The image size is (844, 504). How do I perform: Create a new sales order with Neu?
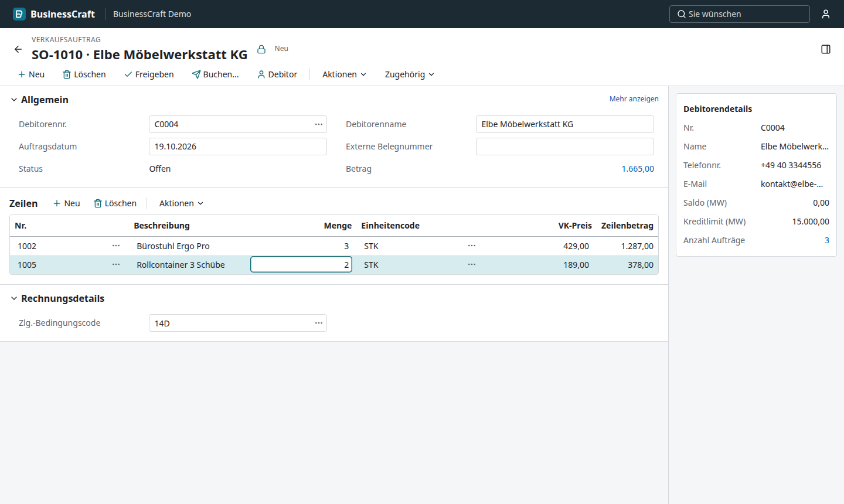[x=31, y=74]
